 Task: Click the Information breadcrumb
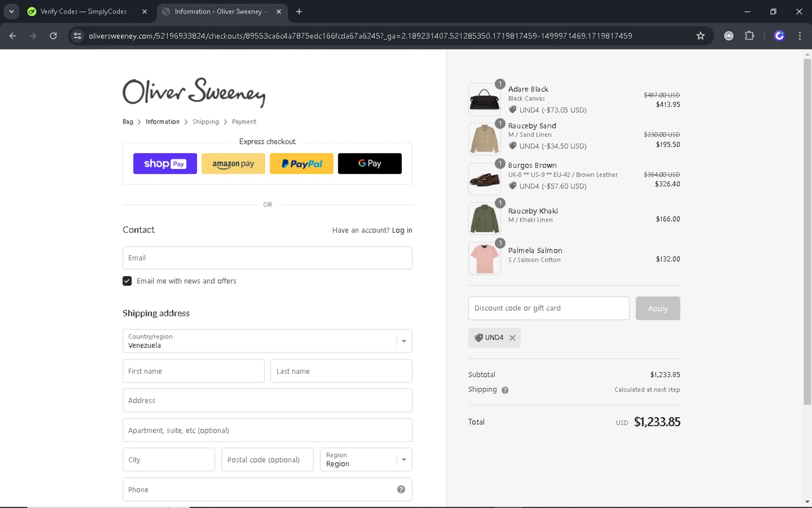(x=162, y=122)
